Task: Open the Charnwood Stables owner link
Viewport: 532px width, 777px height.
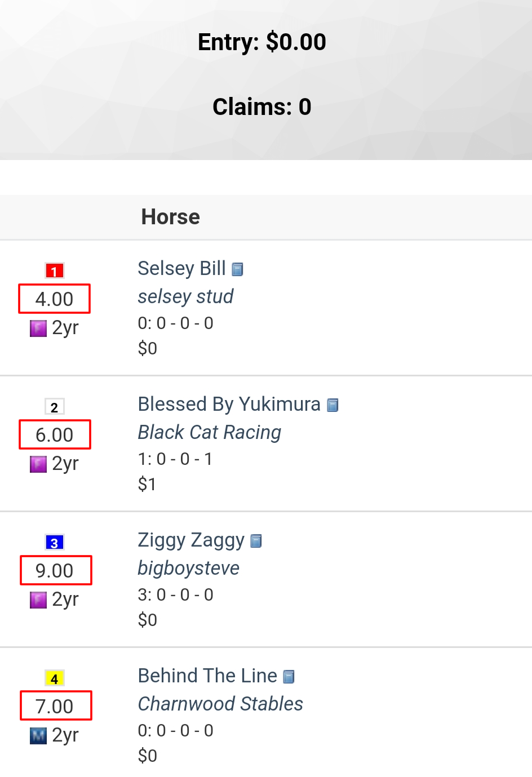Action: click(x=220, y=704)
